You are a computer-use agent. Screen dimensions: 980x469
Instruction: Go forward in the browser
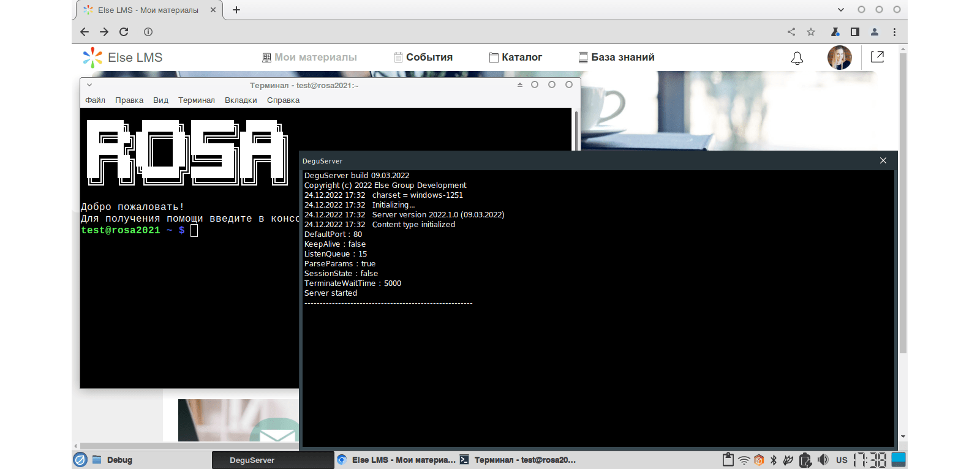104,32
